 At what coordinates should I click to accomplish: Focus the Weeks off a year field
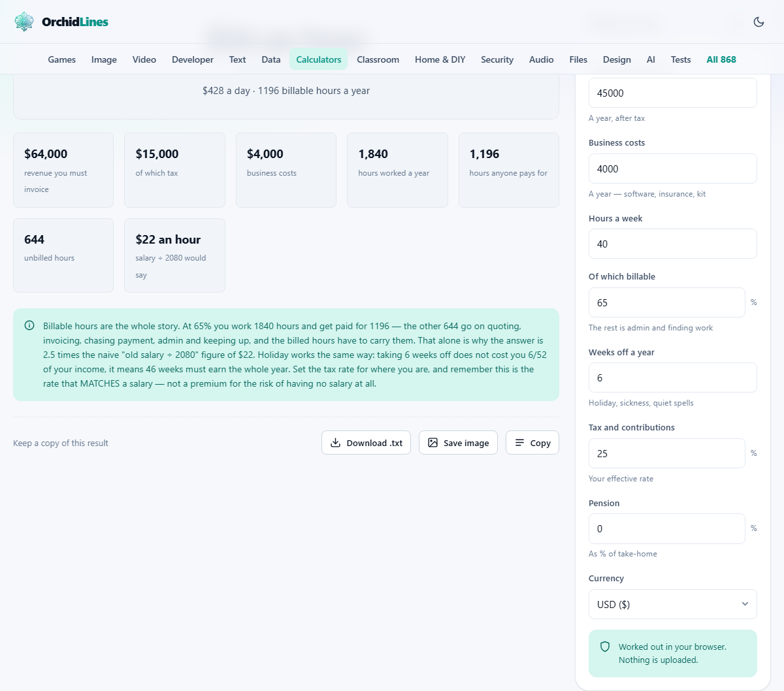click(x=672, y=378)
